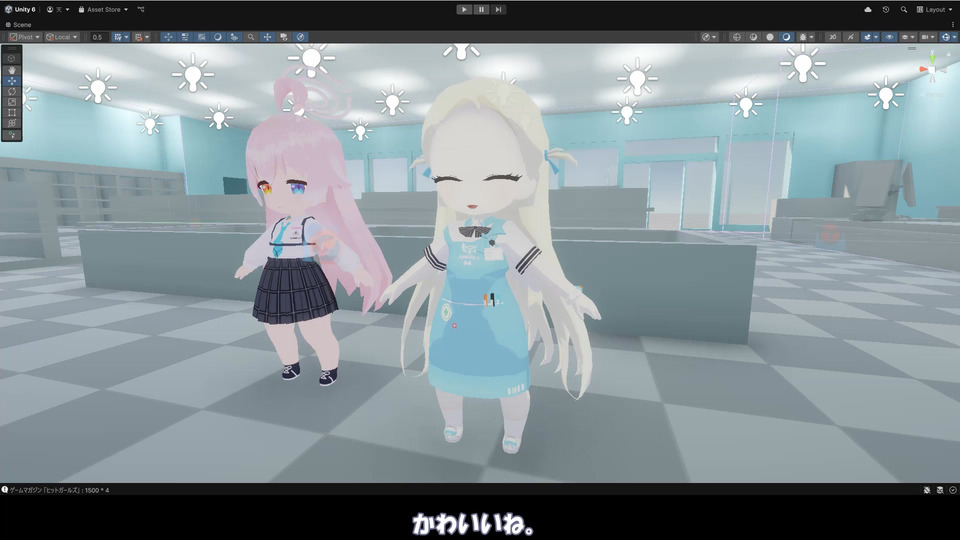Click the version control icon beside Asset Store
The image size is (960, 540).
141,9
